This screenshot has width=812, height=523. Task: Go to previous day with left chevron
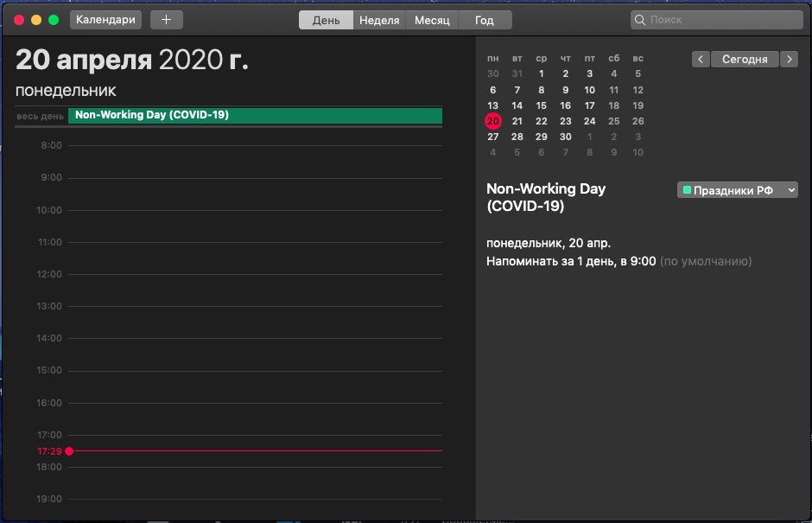pos(701,59)
